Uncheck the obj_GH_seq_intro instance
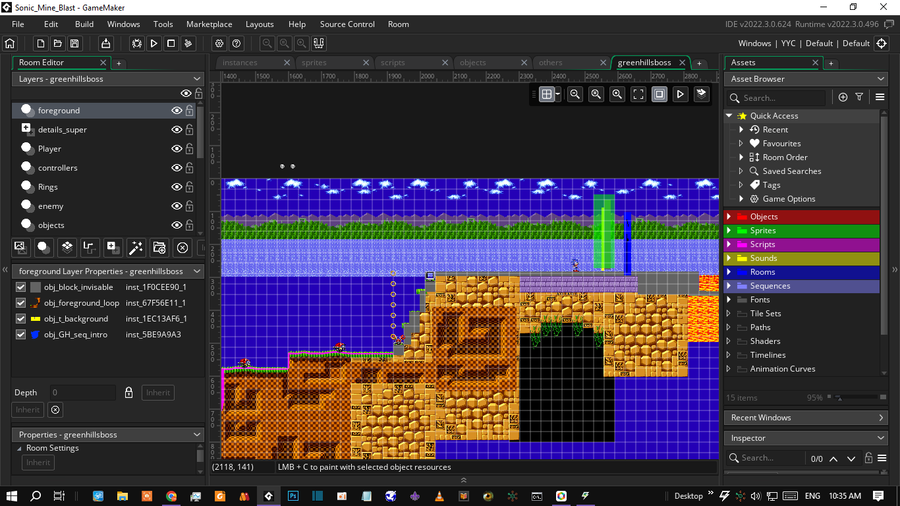The height and width of the screenshot is (506, 900). [x=21, y=334]
